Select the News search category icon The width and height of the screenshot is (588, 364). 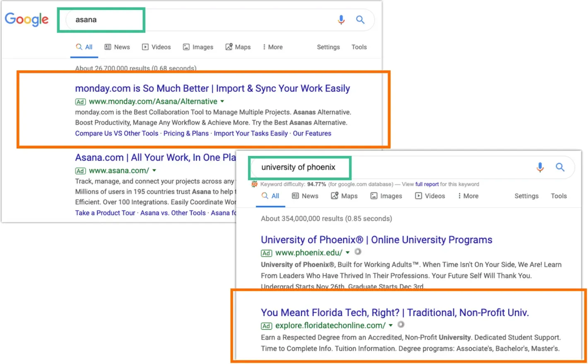click(x=108, y=47)
